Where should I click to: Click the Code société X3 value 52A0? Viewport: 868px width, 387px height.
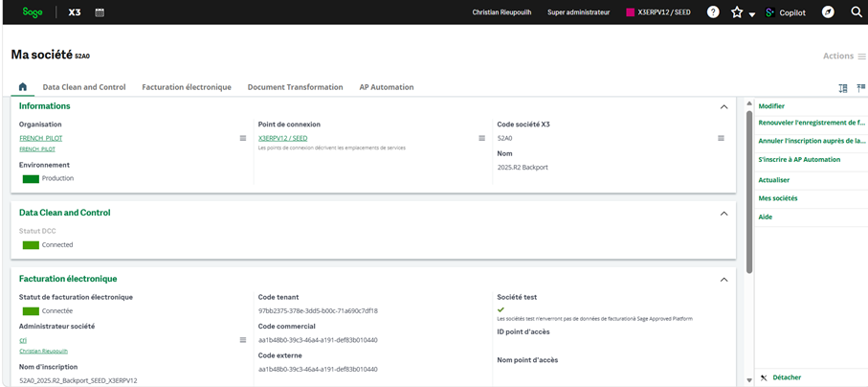click(x=505, y=138)
